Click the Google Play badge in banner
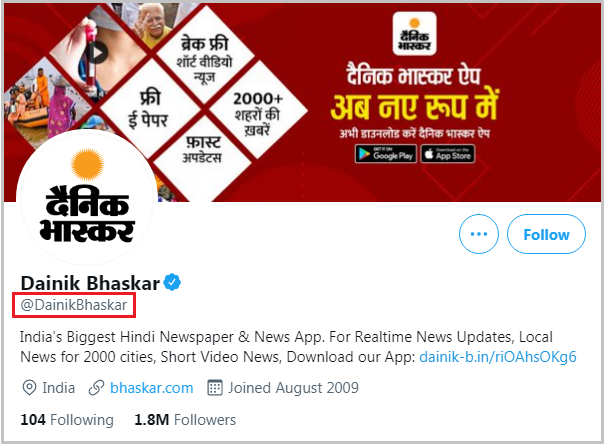This screenshot has height=444, width=605. 386,154
